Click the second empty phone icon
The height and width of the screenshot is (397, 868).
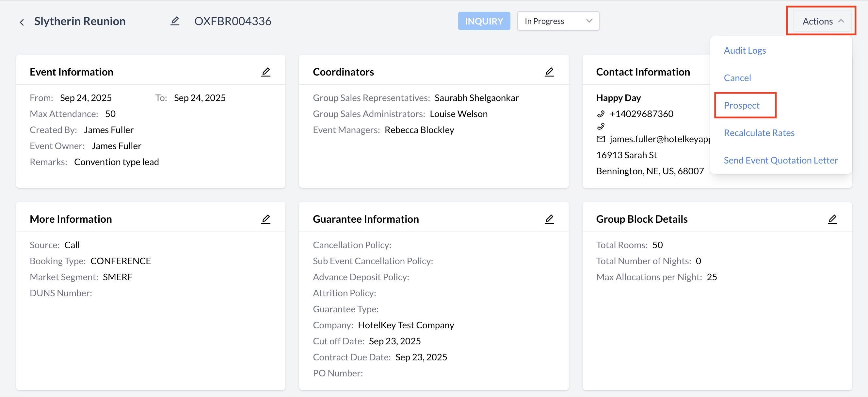point(601,127)
